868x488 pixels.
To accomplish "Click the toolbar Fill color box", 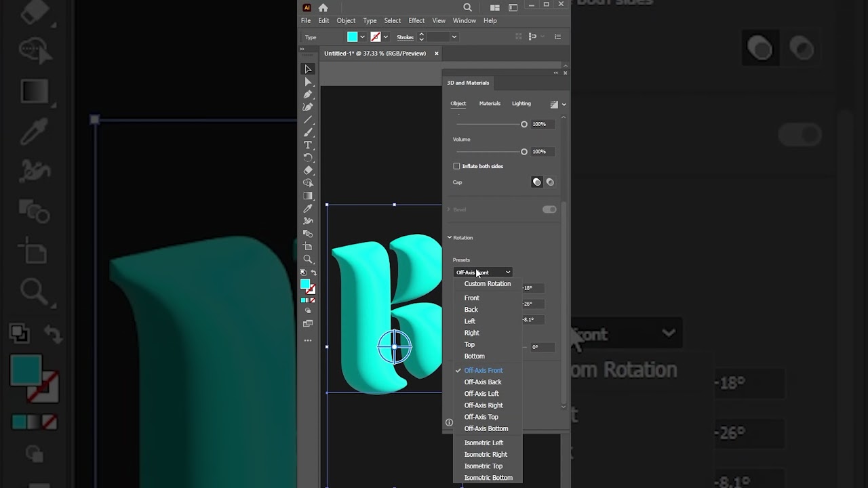I will tap(305, 284).
